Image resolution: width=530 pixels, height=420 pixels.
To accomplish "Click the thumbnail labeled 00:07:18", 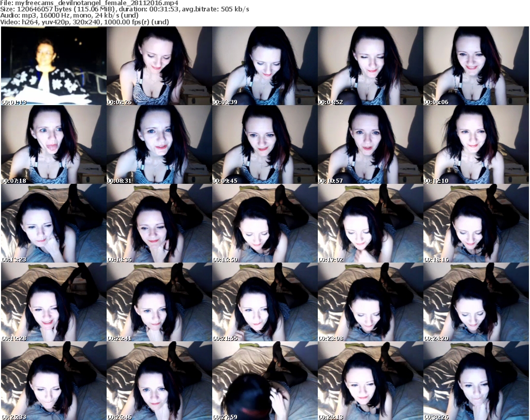I will click(x=54, y=145).
